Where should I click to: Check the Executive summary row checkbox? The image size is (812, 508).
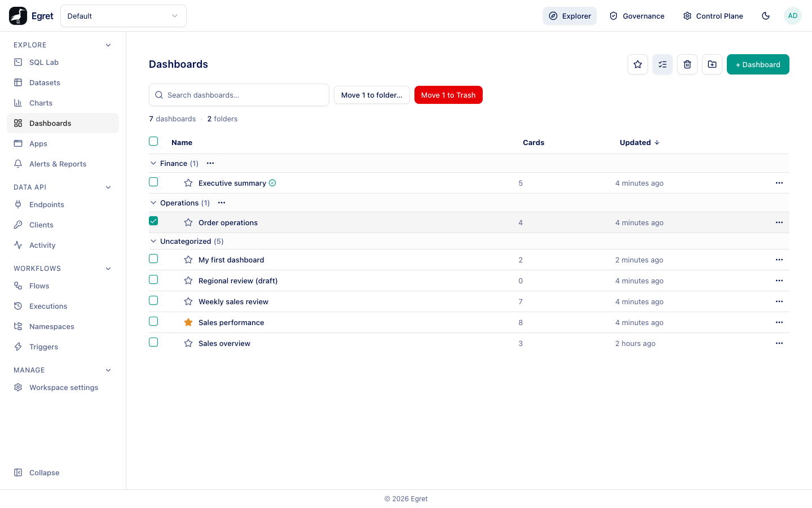click(153, 182)
